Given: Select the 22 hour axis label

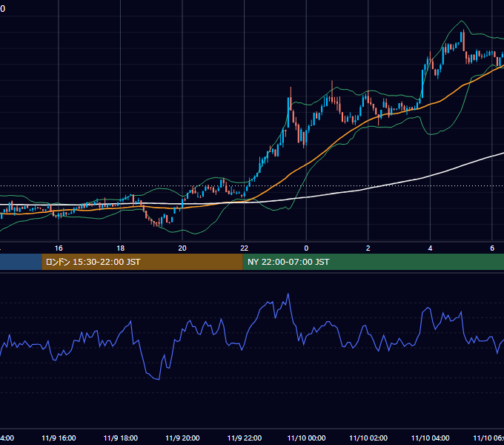Looking at the screenshot, I should (245, 248).
